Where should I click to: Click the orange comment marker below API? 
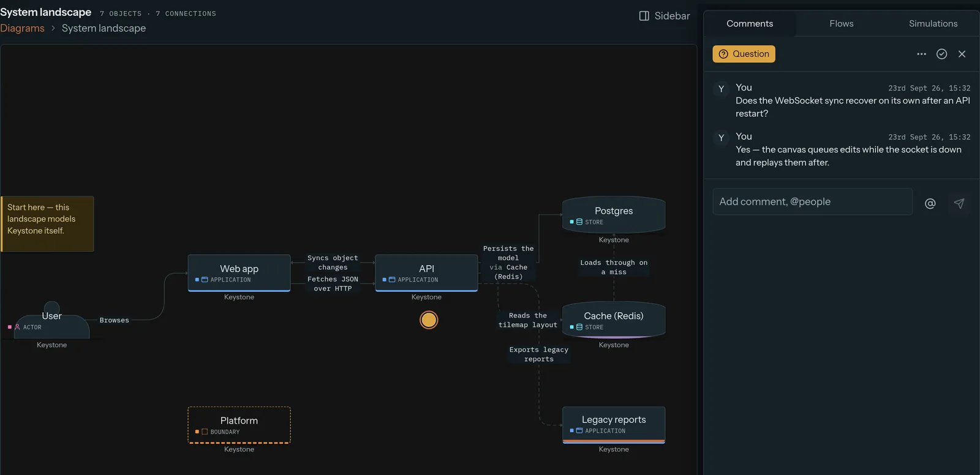coord(429,320)
